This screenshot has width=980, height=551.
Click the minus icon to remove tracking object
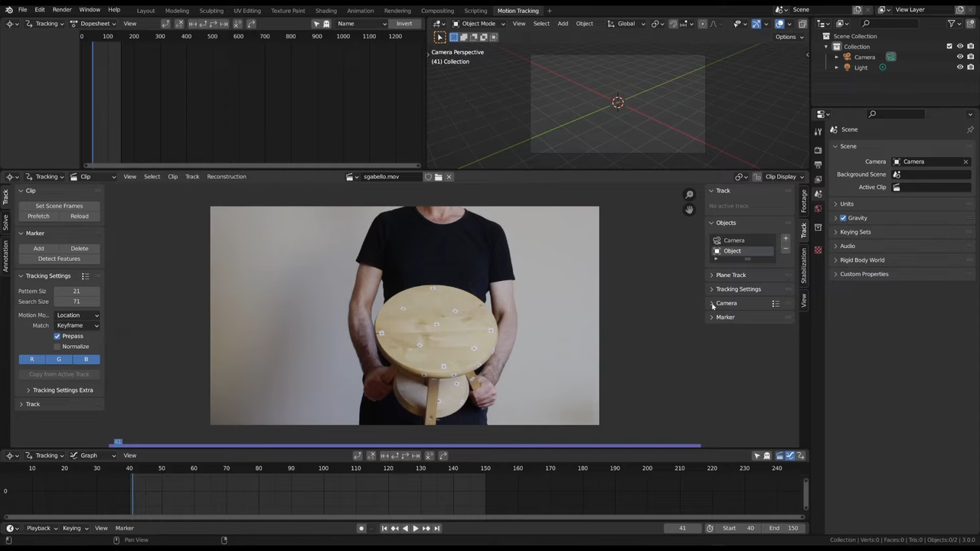click(x=786, y=249)
